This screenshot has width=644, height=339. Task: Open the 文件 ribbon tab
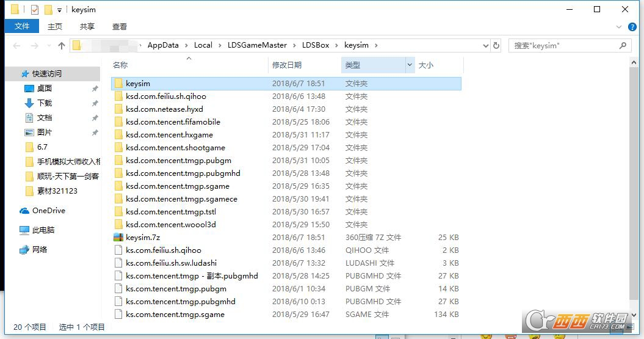pos(22,26)
